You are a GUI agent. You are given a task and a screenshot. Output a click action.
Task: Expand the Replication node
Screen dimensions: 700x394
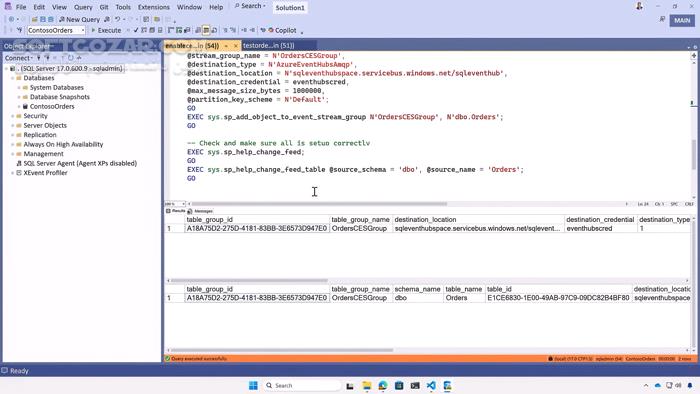coord(12,135)
